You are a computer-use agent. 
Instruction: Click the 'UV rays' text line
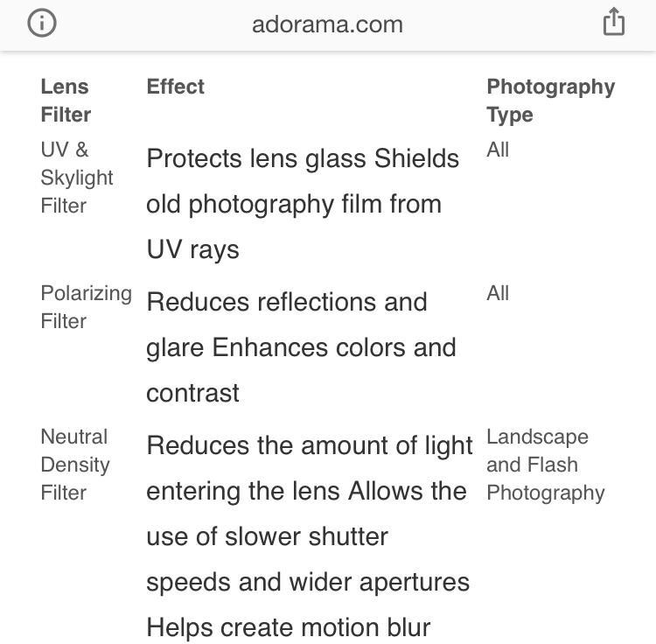click(192, 249)
